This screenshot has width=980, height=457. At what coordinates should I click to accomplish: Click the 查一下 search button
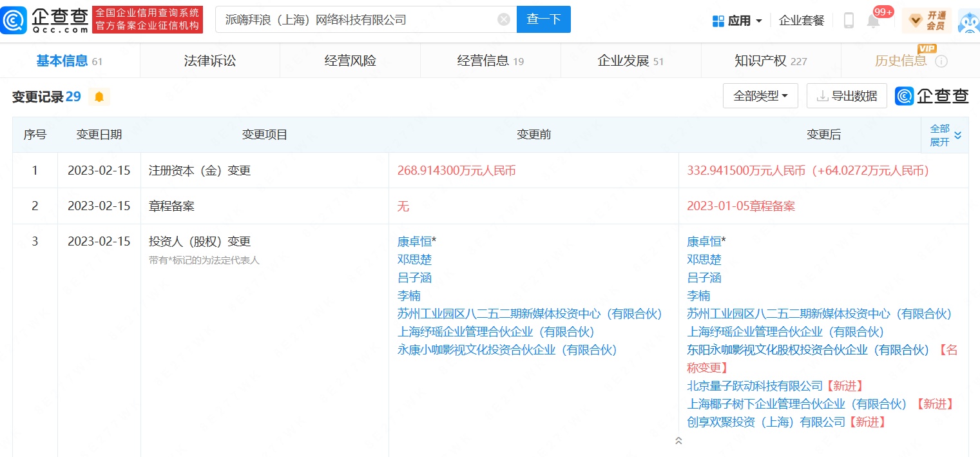tap(543, 20)
